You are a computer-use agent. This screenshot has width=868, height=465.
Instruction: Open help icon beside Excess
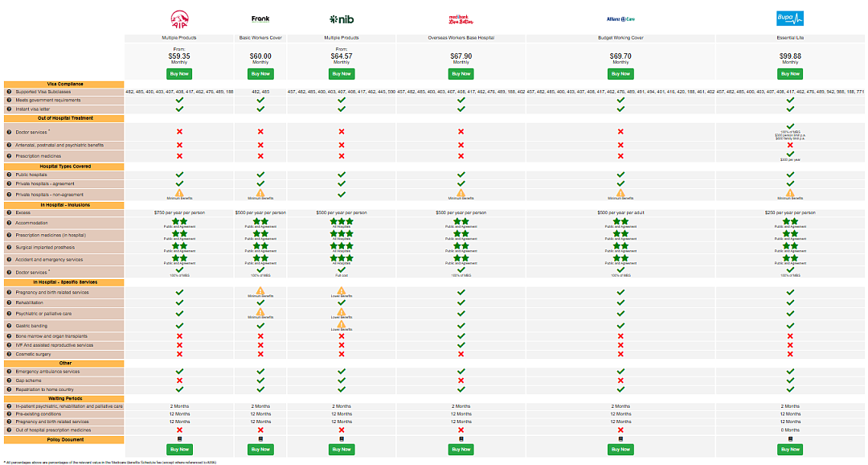(x=9, y=212)
